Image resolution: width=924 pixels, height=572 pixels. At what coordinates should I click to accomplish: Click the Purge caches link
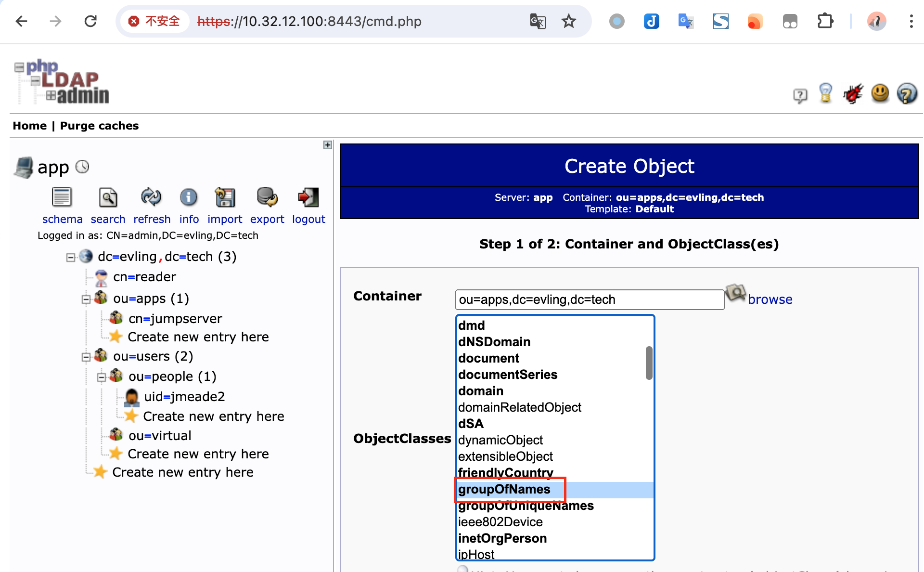click(x=99, y=126)
